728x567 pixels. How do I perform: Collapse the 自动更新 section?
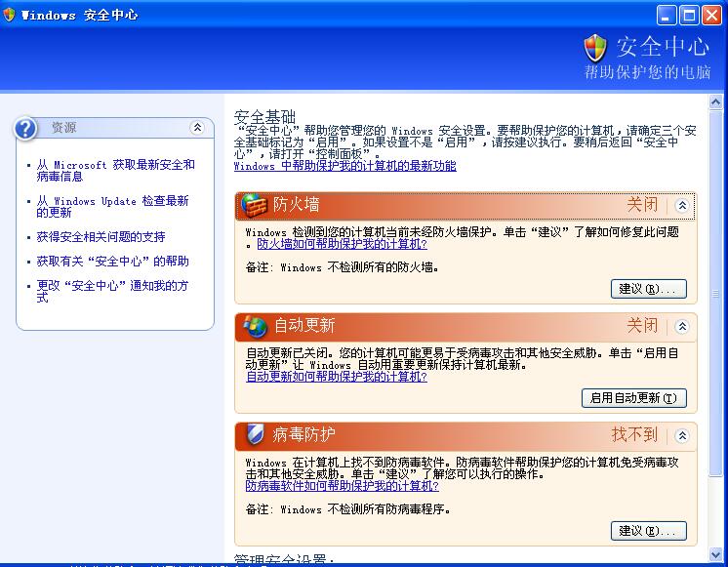(682, 327)
